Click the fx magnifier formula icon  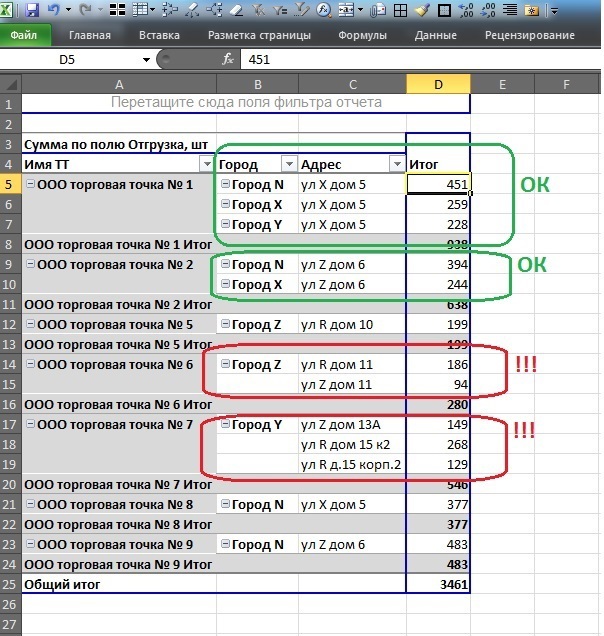(323, 9)
